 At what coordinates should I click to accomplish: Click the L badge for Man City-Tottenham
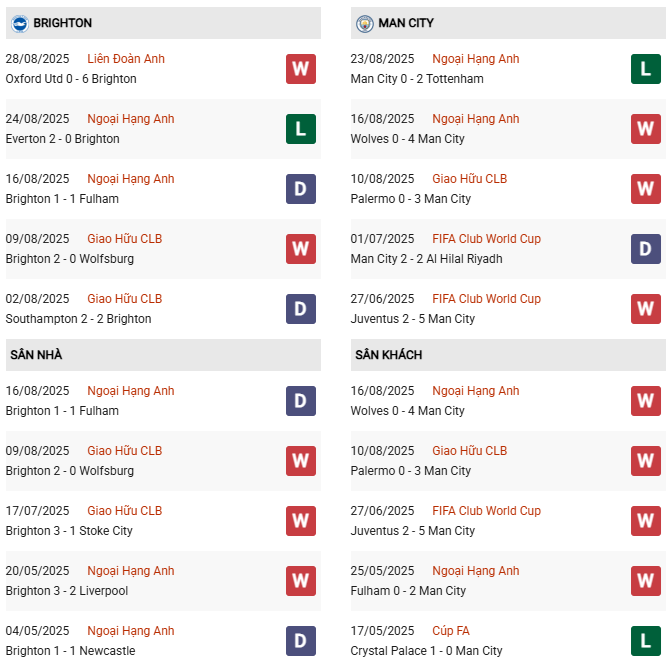click(646, 69)
